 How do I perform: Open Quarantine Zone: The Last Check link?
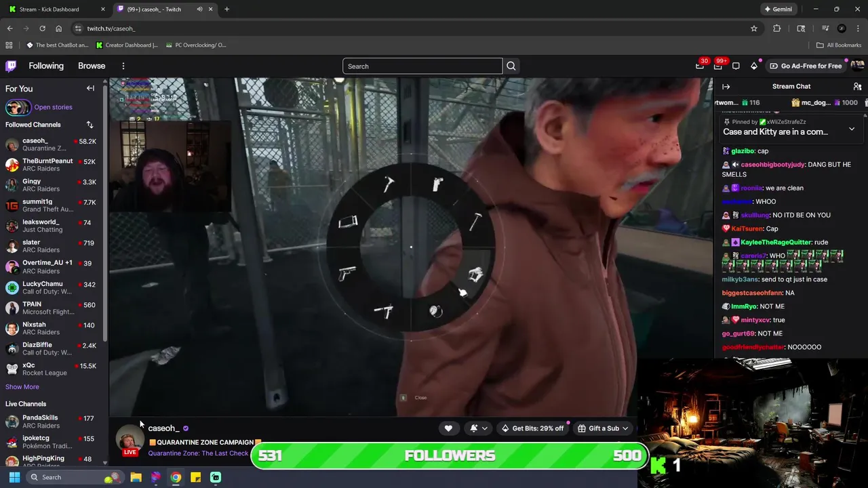coord(198,453)
